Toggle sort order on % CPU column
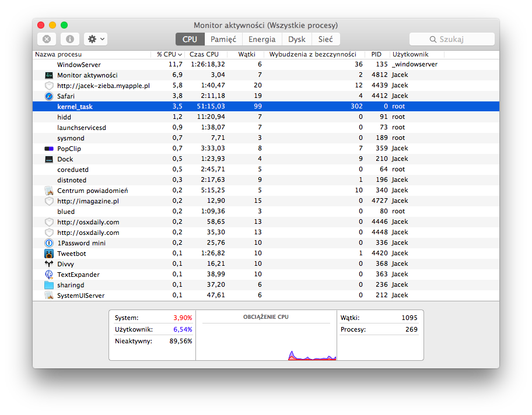532x415 pixels. [169, 54]
